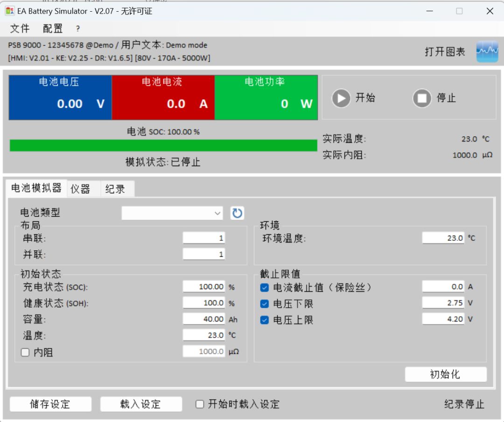Open the ? help menu
The height and width of the screenshot is (422, 504).
click(x=78, y=29)
